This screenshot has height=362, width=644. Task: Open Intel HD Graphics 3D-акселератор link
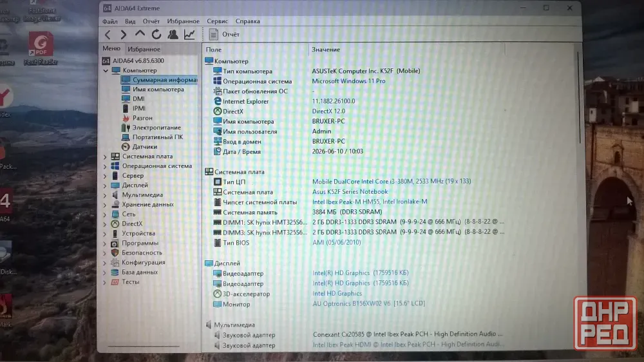click(337, 293)
